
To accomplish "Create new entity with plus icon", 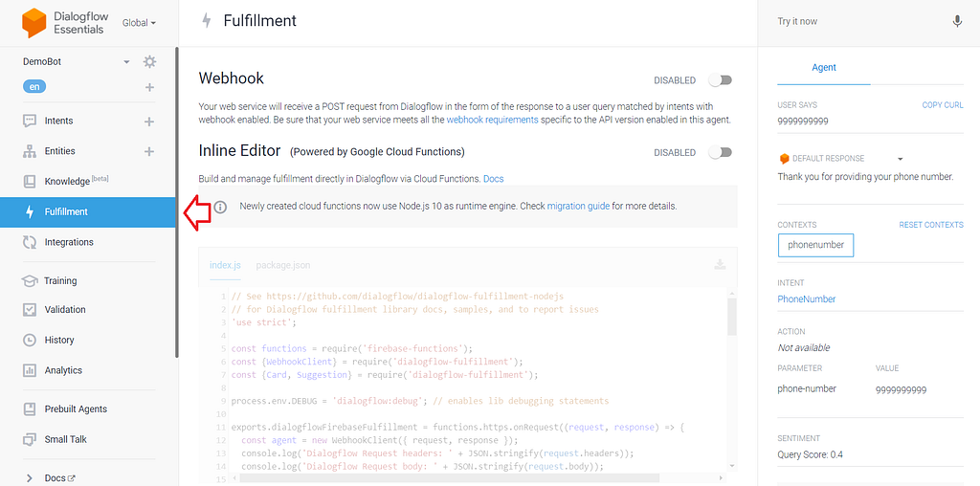I will [149, 151].
